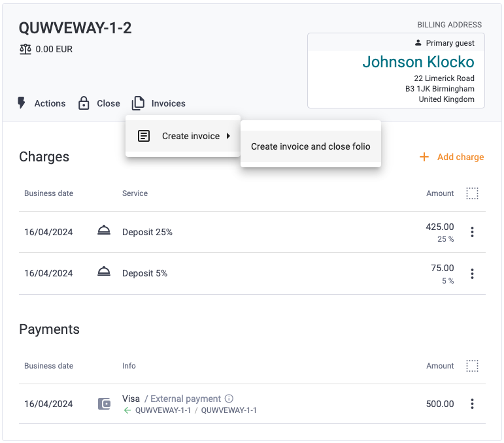Click the Invoices documents icon
The image size is (504, 443).
coord(138,103)
